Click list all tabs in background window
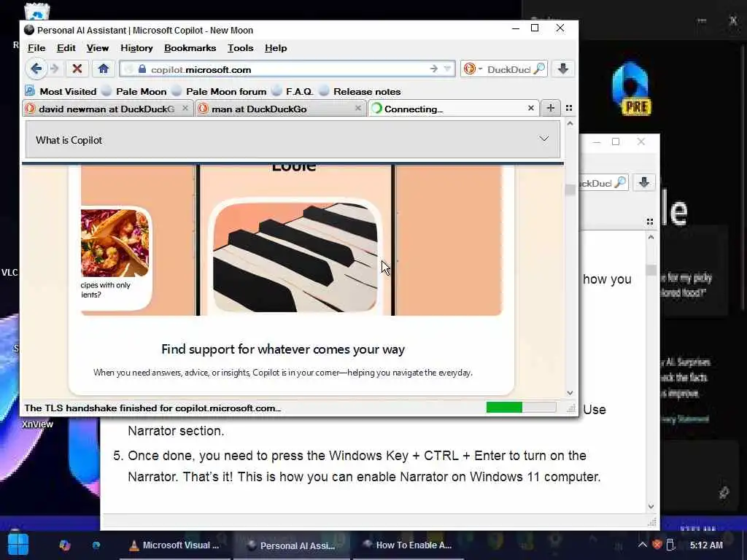Image resolution: width=747 pixels, height=560 pixels. coord(650,222)
